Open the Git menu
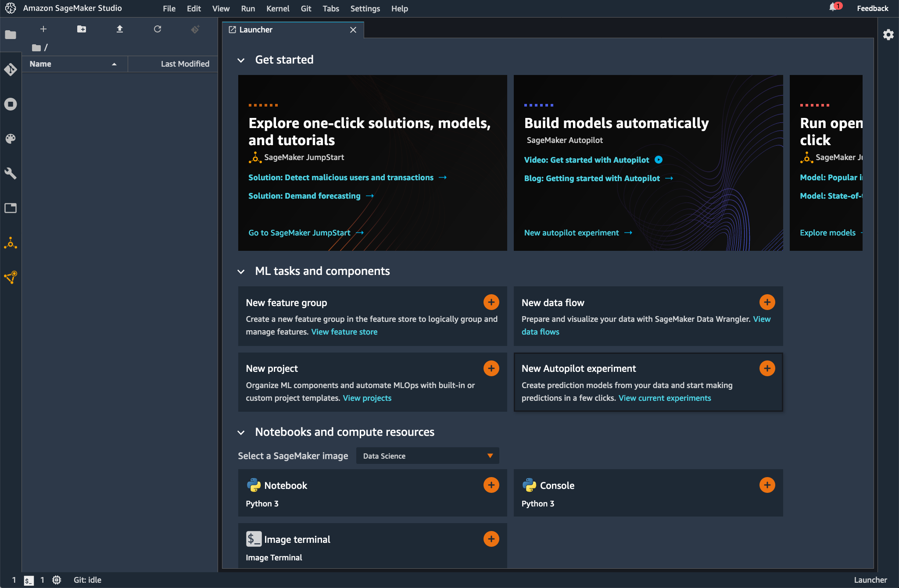The width and height of the screenshot is (899, 588). click(306, 9)
